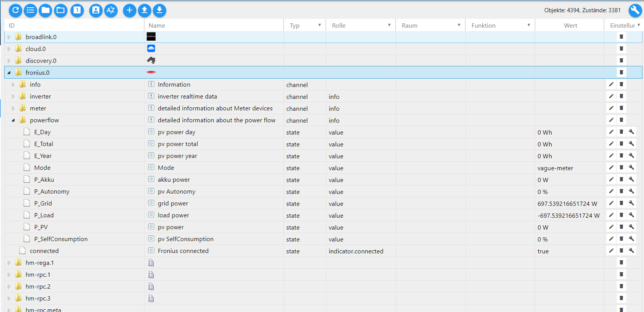Click the download objects button
Image resolution: width=644 pixels, height=312 pixels.
point(159,10)
